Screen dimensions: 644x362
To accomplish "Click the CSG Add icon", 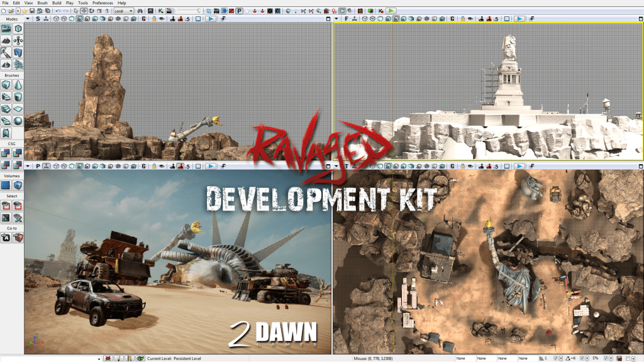I will pos(6,153).
